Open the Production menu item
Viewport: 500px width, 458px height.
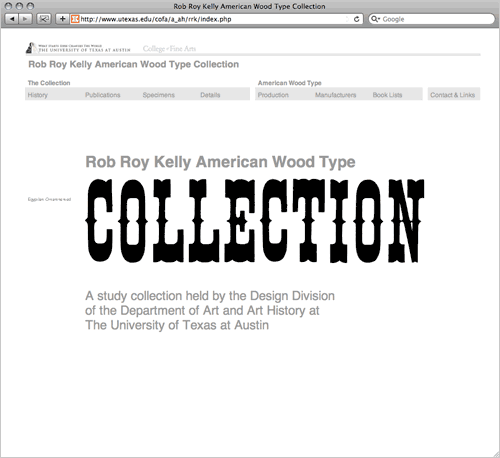coord(273,95)
